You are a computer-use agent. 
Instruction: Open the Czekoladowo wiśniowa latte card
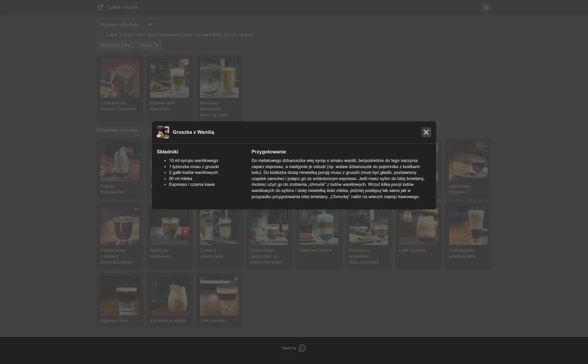[x=468, y=236]
